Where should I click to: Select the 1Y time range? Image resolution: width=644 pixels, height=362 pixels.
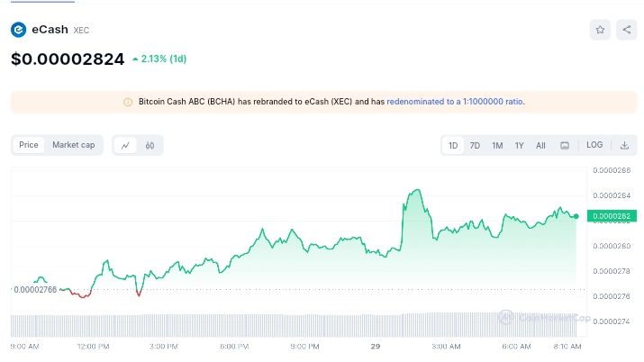coord(519,145)
